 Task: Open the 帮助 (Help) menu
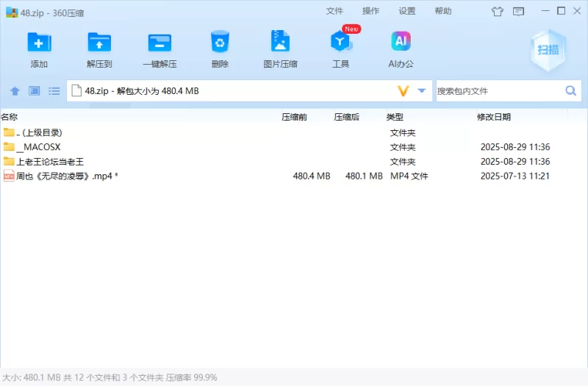point(443,11)
